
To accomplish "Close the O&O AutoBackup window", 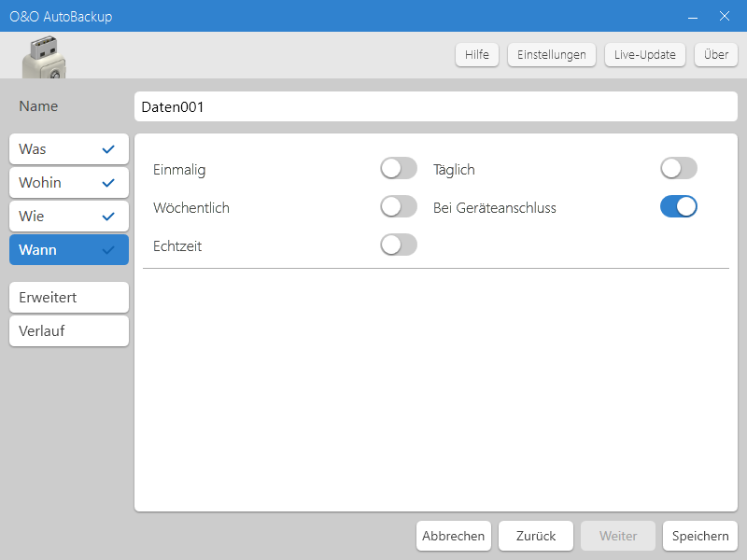I will pyautogui.click(x=725, y=17).
